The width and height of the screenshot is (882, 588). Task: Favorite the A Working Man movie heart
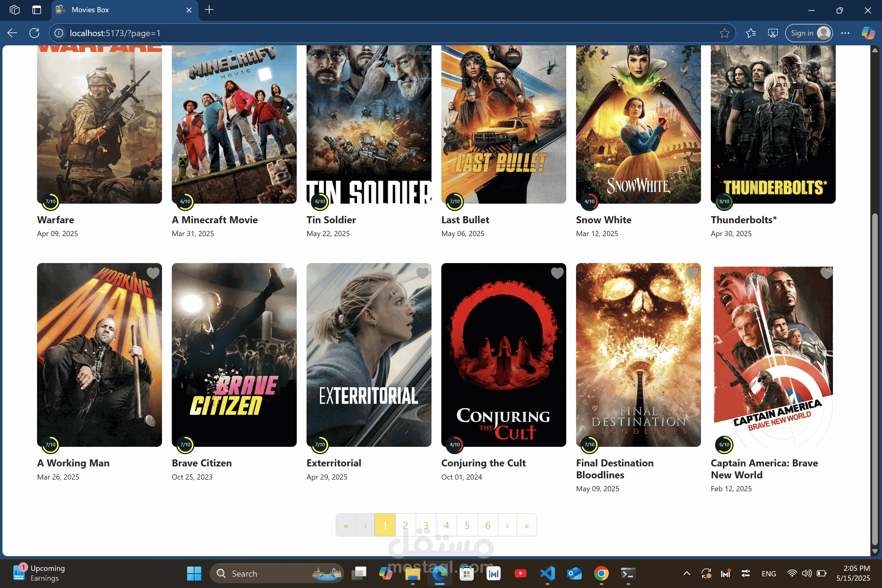[x=153, y=273]
